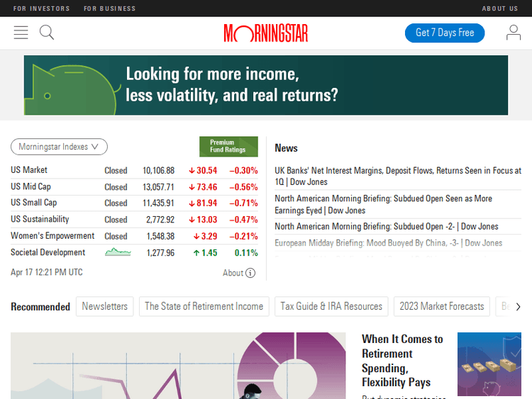Image resolution: width=532 pixels, height=399 pixels.
Task: Click the Premium Fund Ratings badge
Action: click(228, 147)
